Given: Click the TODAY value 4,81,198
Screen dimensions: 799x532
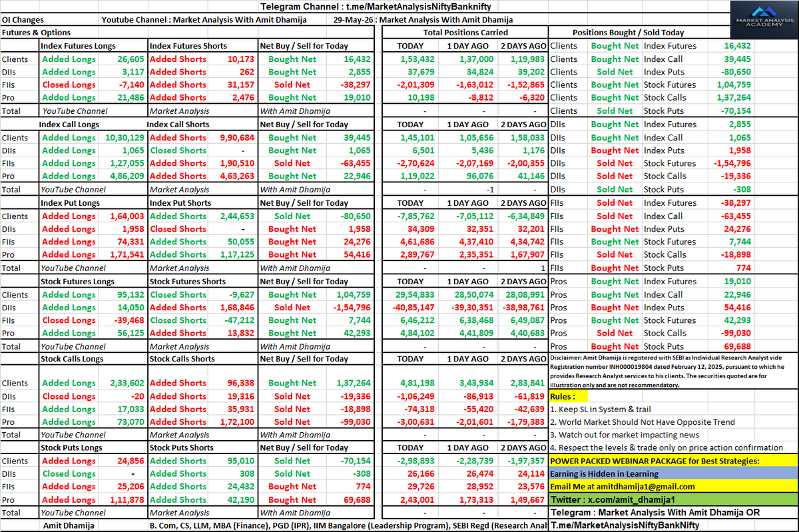Looking at the screenshot, I should pyautogui.click(x=417, y=383).
